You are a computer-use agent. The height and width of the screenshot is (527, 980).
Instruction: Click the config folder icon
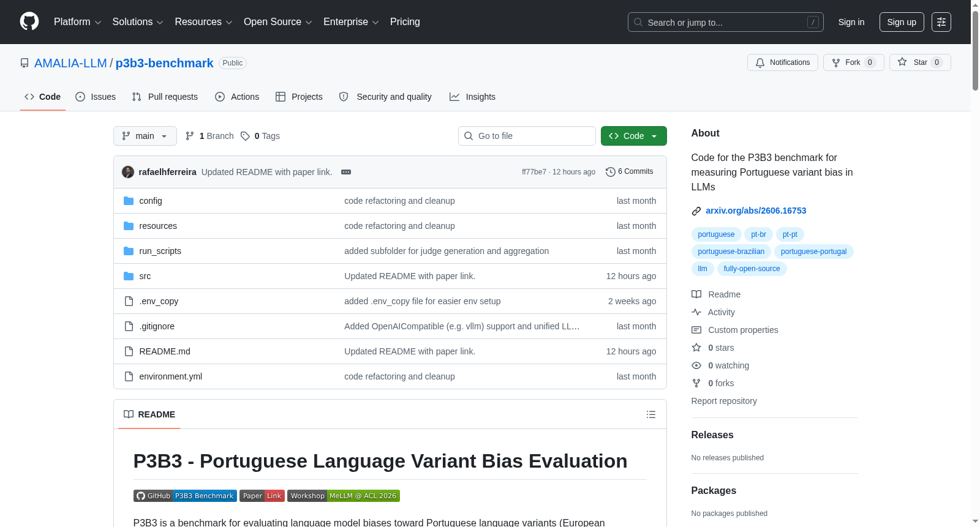129,201
